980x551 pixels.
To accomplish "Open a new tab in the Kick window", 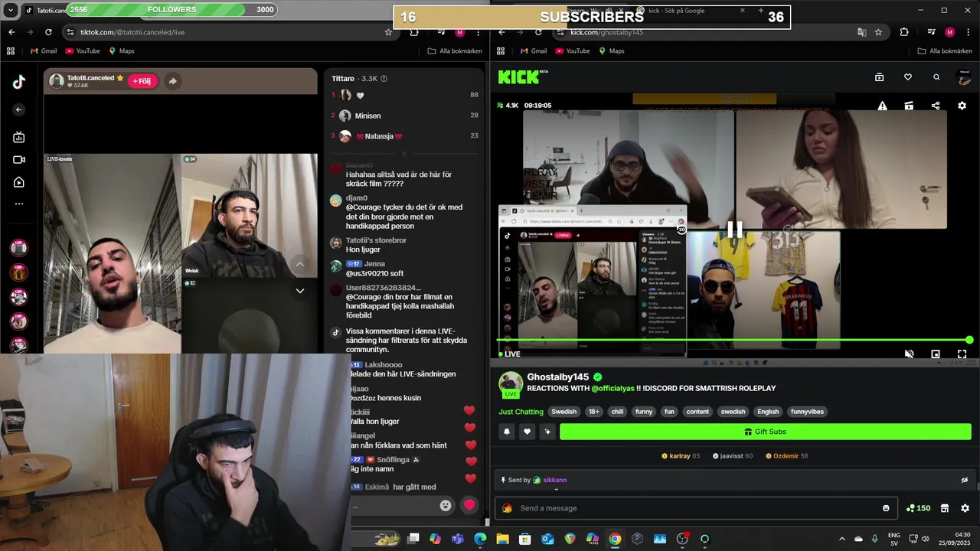I will point(760,11).
